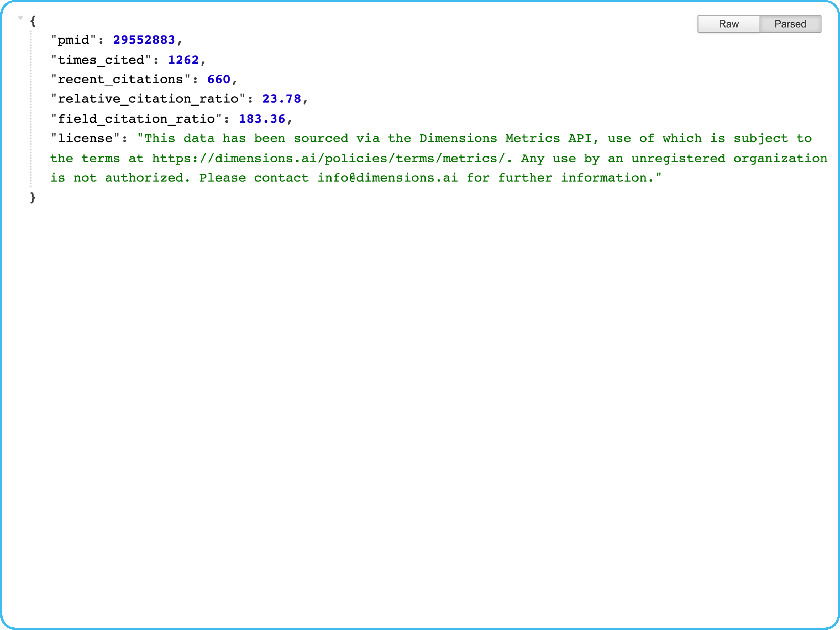Click the "relative_citation_ratio" key

pyautogui.click(x=148, y=99)
